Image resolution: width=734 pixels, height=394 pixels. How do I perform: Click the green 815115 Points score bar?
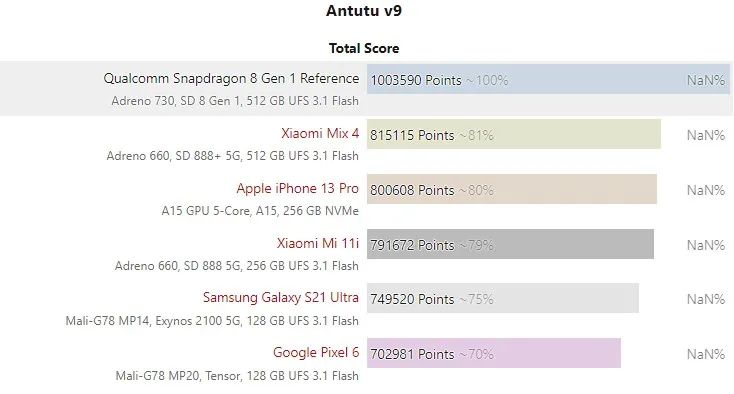tap(514, 134)
